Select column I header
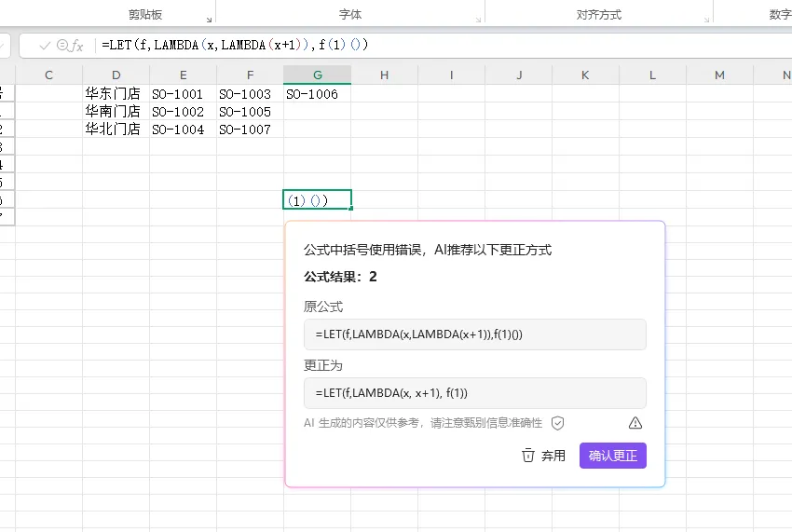The height and width of the screenshot is (532, 792). [x=452, y=75]
